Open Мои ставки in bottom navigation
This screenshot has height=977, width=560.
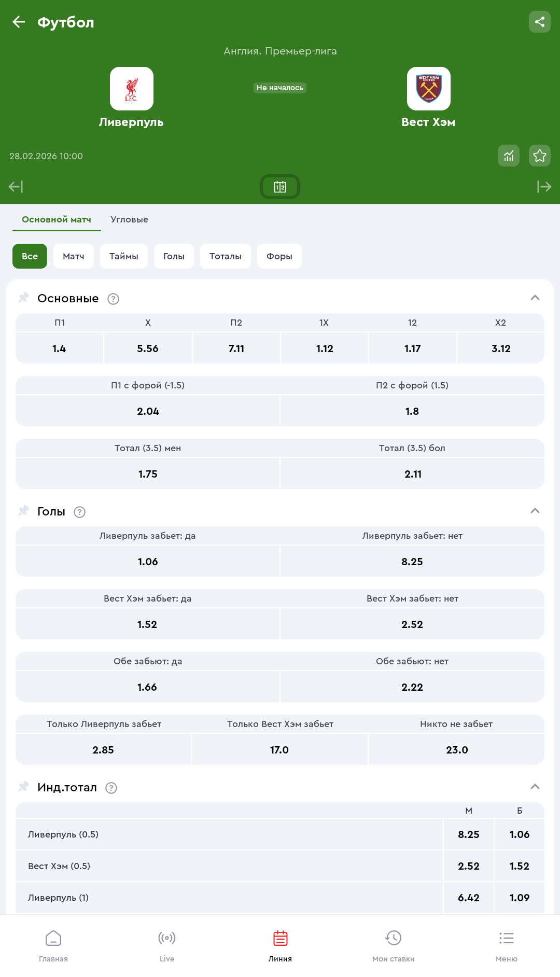(x=393, y=945)
